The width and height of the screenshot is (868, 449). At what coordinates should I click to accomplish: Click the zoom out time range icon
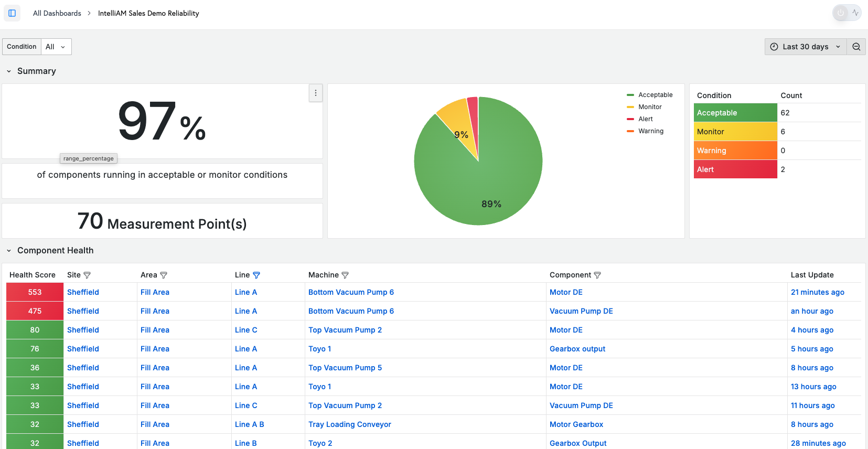point(856,47)
